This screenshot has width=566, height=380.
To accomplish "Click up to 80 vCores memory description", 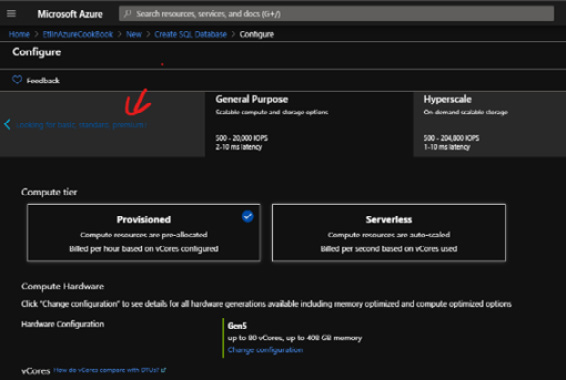I will pyautogui.click(x=295, y=338).
